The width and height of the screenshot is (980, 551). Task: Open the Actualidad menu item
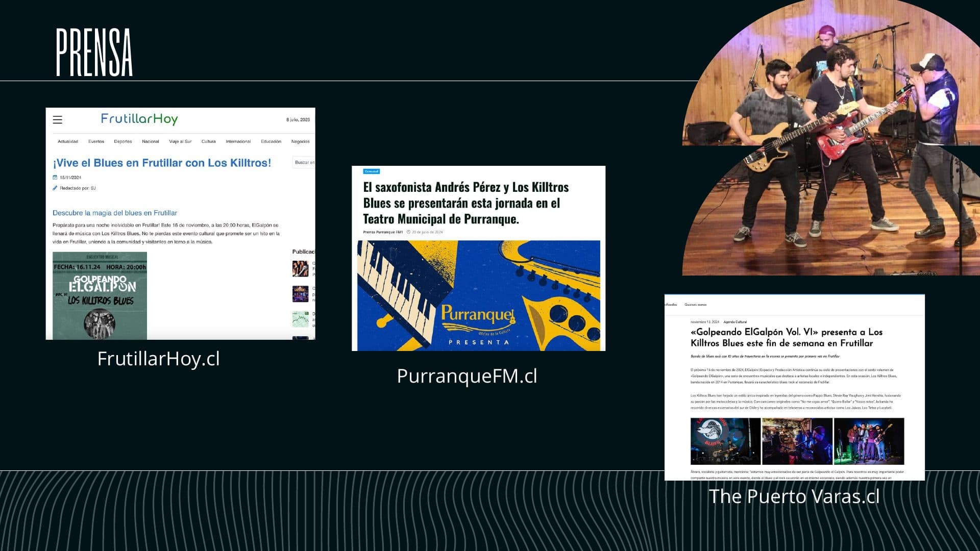click(68, 142)
